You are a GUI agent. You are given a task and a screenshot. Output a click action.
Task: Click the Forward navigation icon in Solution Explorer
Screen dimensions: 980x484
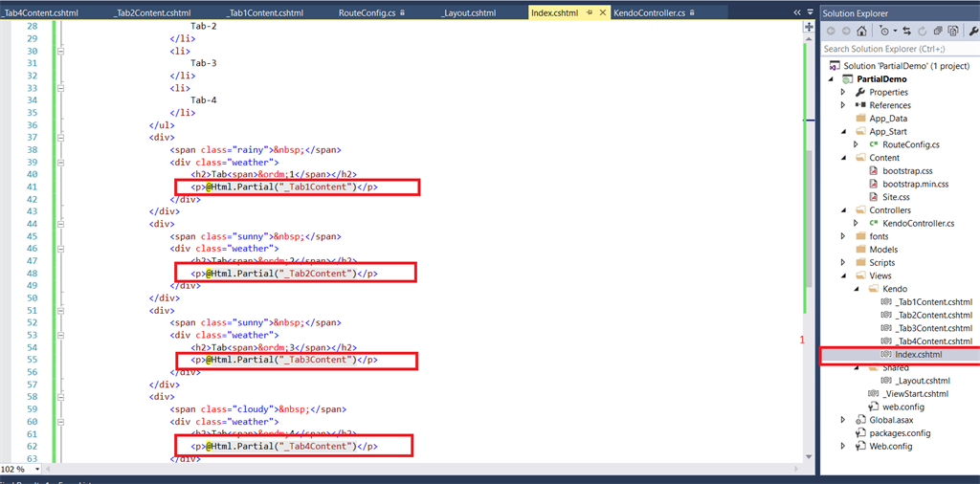pos(846,32)
